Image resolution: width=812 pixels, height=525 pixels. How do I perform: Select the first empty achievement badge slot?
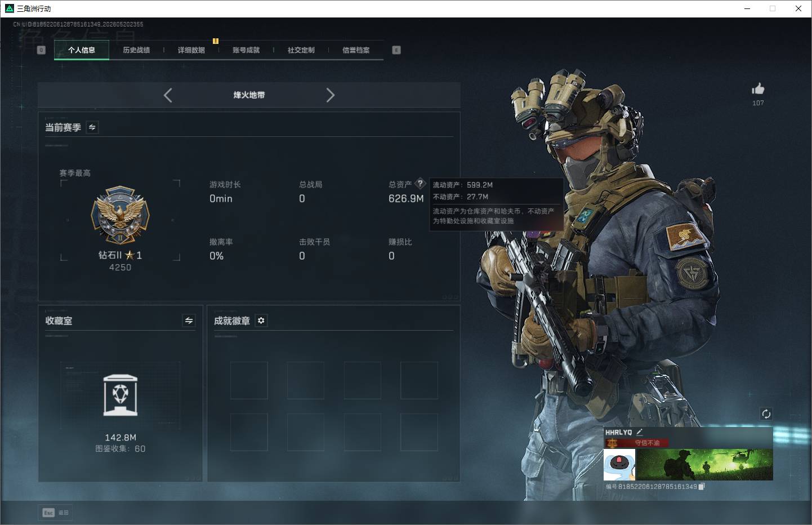(249, 380)
